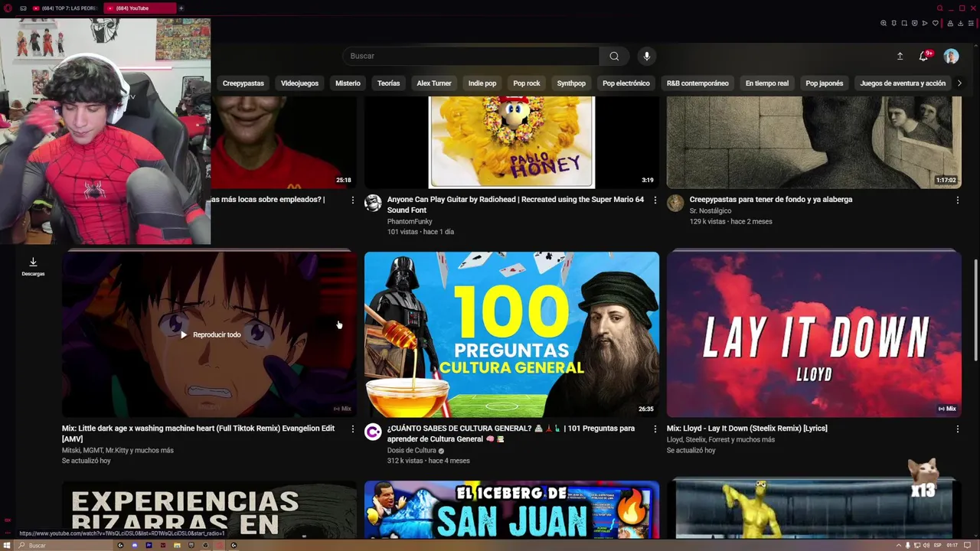Activate voice search microphone
This screenshot has height=551, width=980.
click(647, 56)
